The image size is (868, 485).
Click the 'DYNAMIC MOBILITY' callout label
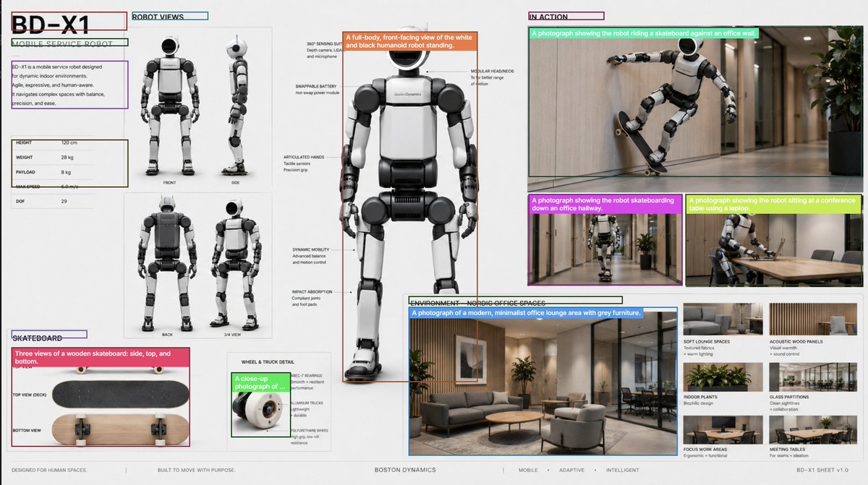(311, 249)
